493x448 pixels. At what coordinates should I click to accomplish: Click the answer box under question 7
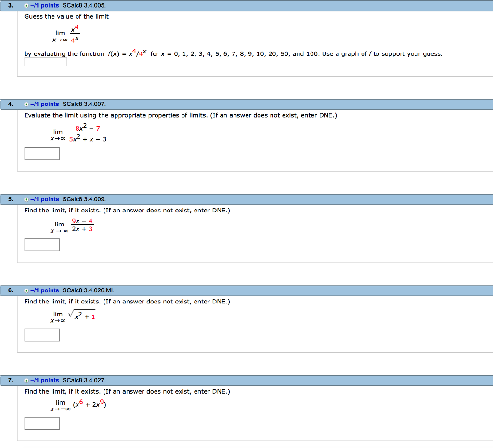point(42,423)
